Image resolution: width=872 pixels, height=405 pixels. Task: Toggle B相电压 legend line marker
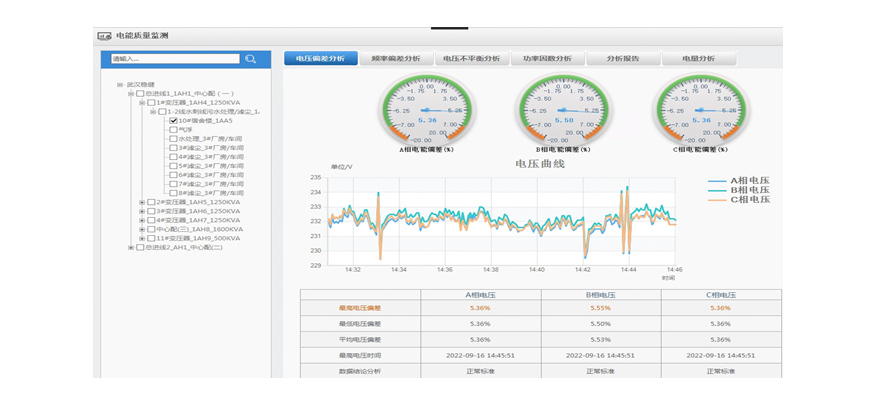pyautogui.click(x=717, y=190)
